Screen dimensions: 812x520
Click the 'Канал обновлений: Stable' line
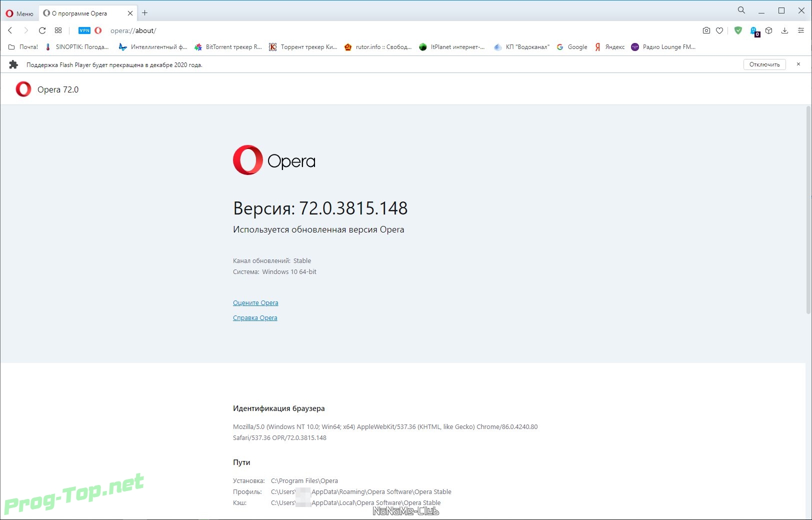(272, 260)
